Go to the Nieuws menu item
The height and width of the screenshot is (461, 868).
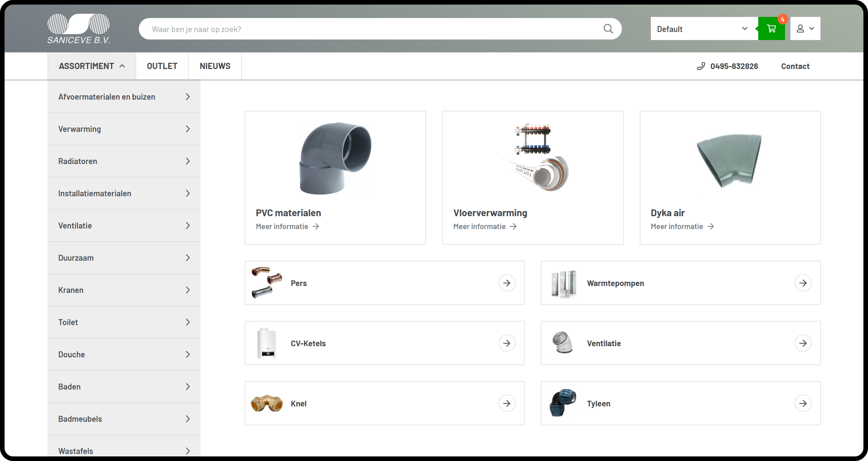pyautogui.click(x=215, y=66)
